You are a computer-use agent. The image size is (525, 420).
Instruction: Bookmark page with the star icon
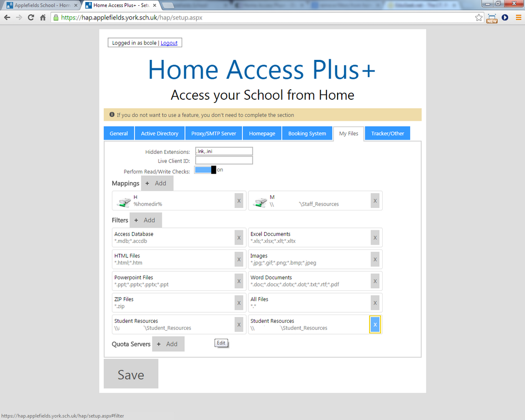[479, 17]
